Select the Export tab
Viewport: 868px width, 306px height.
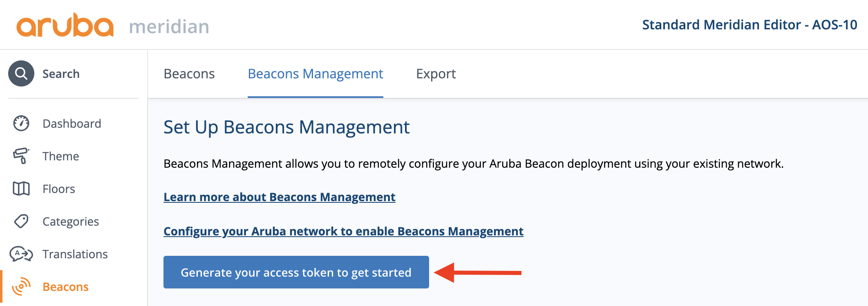click(x=436, y=74)
